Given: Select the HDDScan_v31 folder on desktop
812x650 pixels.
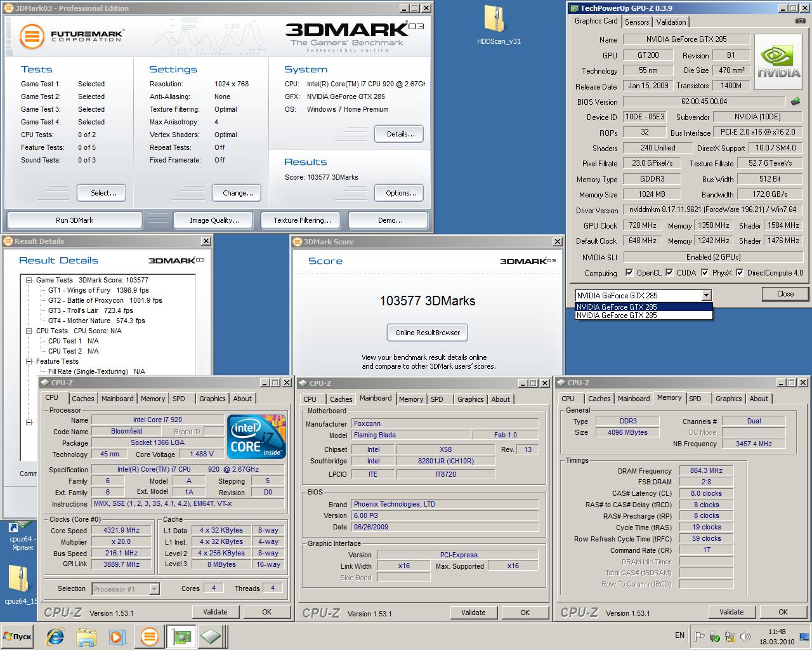Looking at the screenshot, I should pos(498,25).
